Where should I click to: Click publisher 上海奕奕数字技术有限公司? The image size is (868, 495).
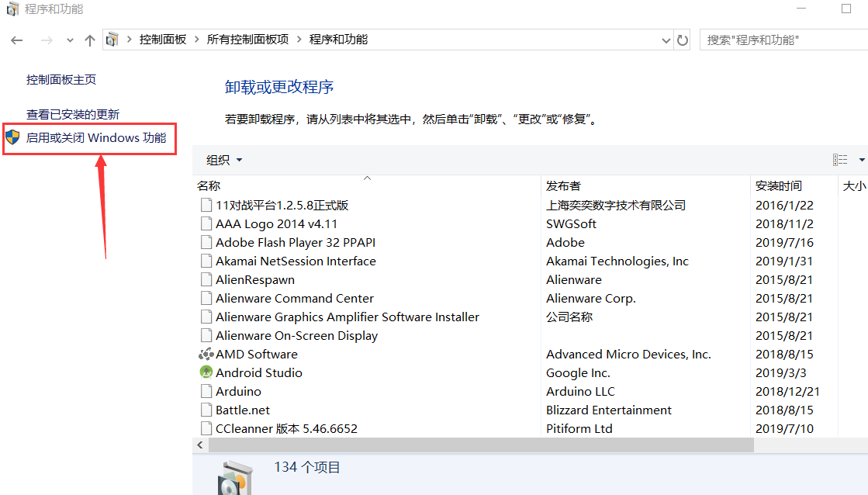[616, 206]
